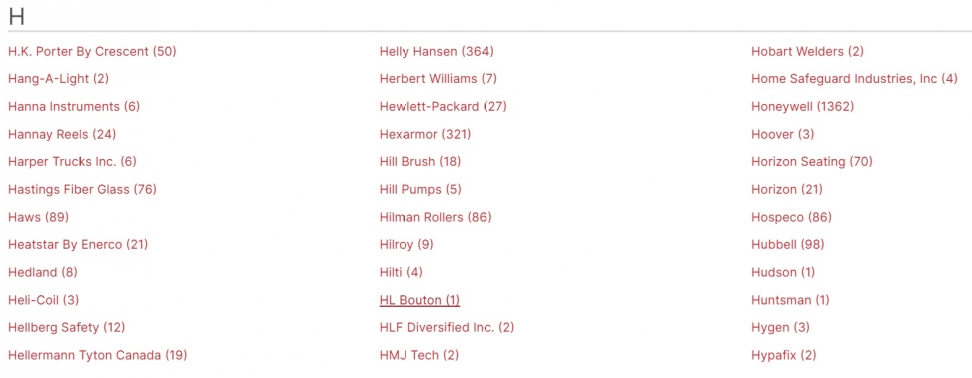The height and width of the screenshot is (378, 972).
Task: Open Heatstar By Enerco link
Action: (78, 244)
